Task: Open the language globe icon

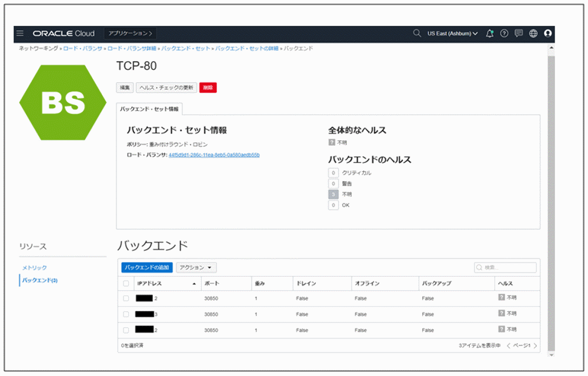Action: tap(533, 33)
